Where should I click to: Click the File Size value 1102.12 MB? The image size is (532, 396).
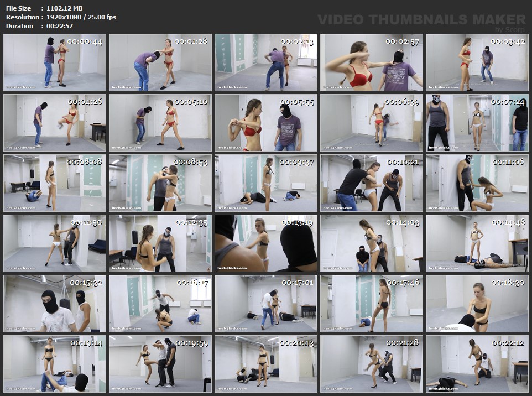(x=65, y=8)
